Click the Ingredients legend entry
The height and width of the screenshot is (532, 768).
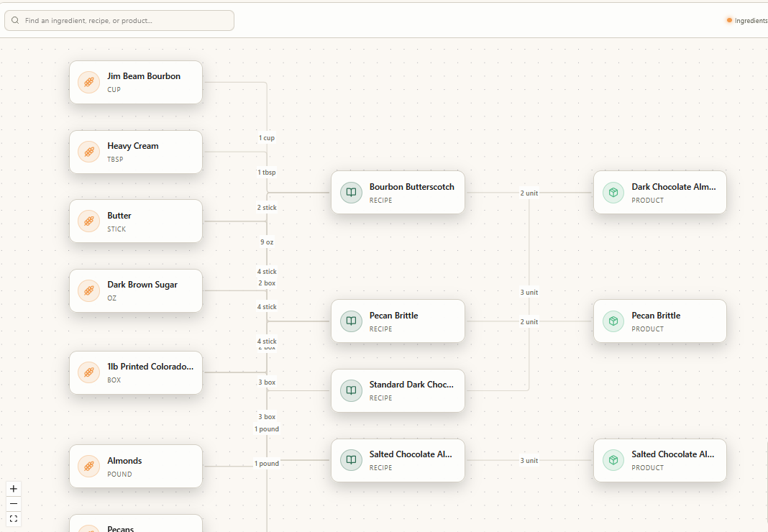point(747,21)
